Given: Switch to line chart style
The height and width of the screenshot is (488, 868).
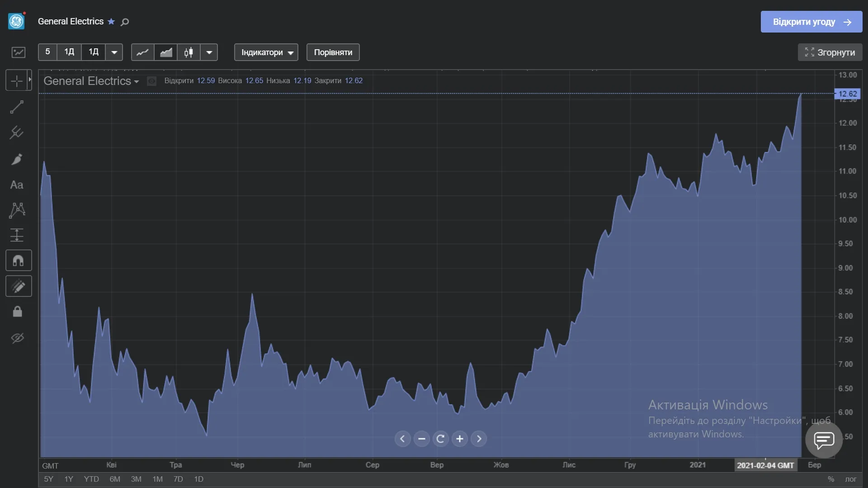Looking at the screenshot, I should (x=142, y=52).
